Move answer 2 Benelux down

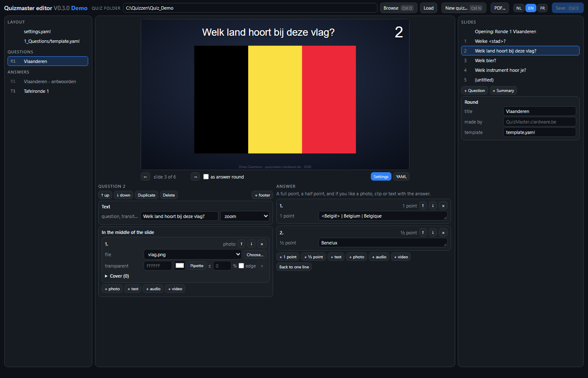tap(433, 233)
